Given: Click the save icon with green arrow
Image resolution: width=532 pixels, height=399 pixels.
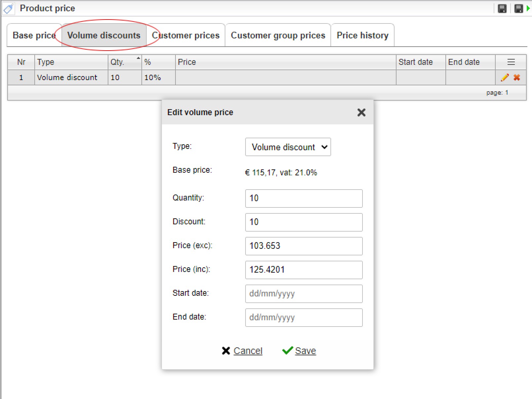Looking at the screenshot, I should 520,9.
